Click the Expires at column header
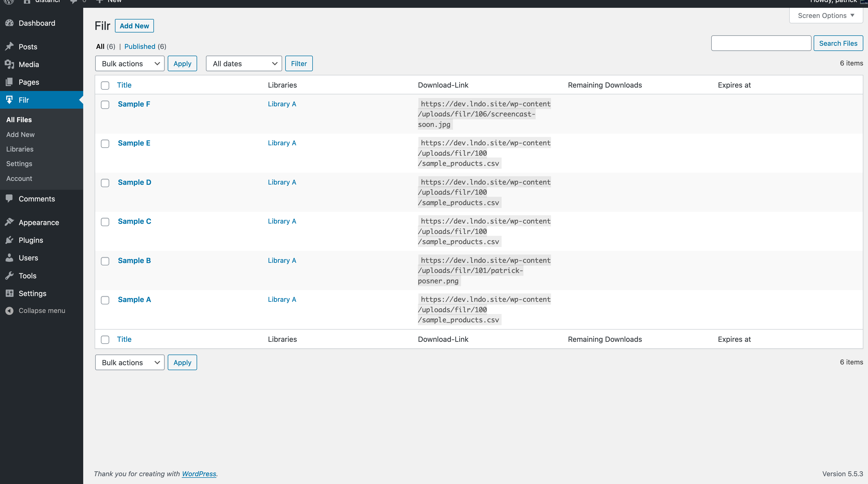This screenshot has height=484, width=868. pyautogui.click(x=734, y=85)
